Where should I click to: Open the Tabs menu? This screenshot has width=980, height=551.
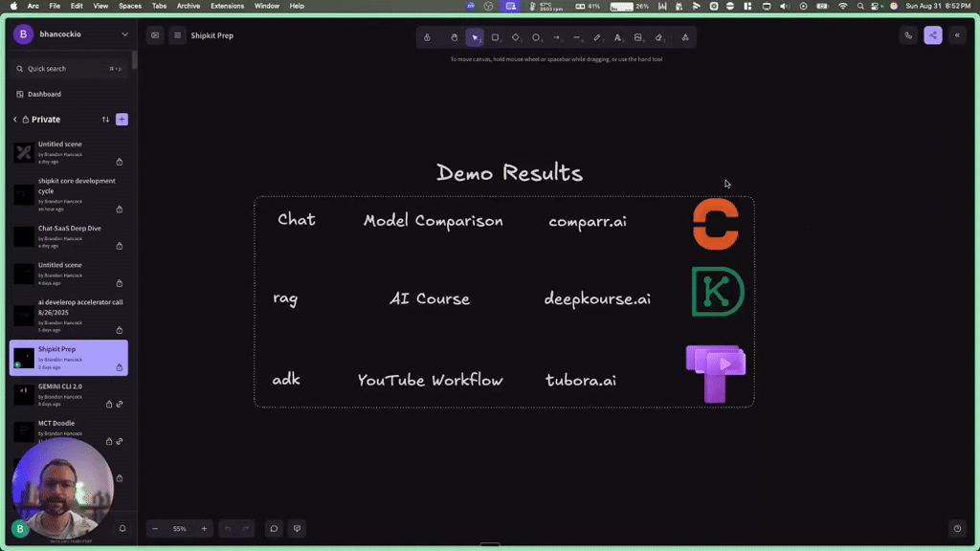click(x=160, y=6)
